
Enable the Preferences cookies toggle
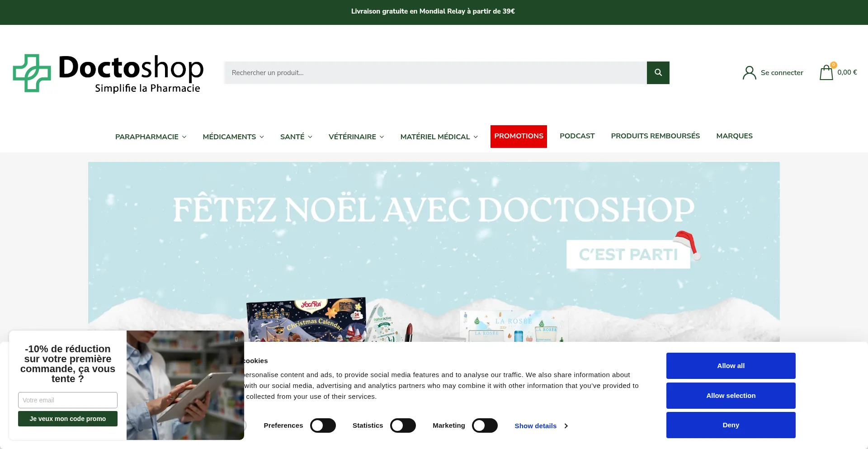click(x=323, y=425)
